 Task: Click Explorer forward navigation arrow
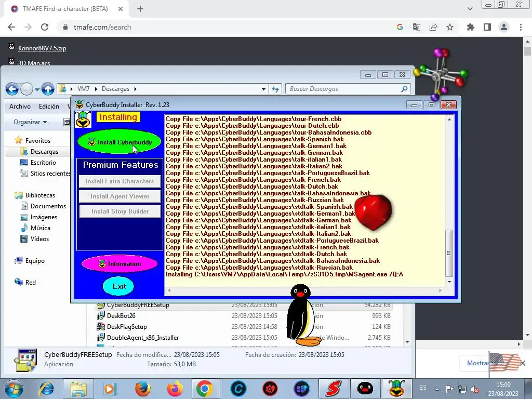(x=26, y=89)
